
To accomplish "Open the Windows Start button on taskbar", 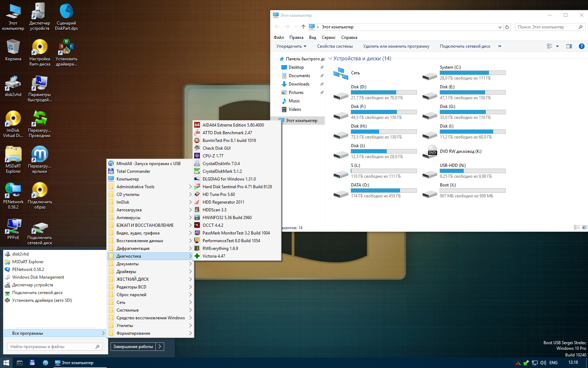I will 6,363.
